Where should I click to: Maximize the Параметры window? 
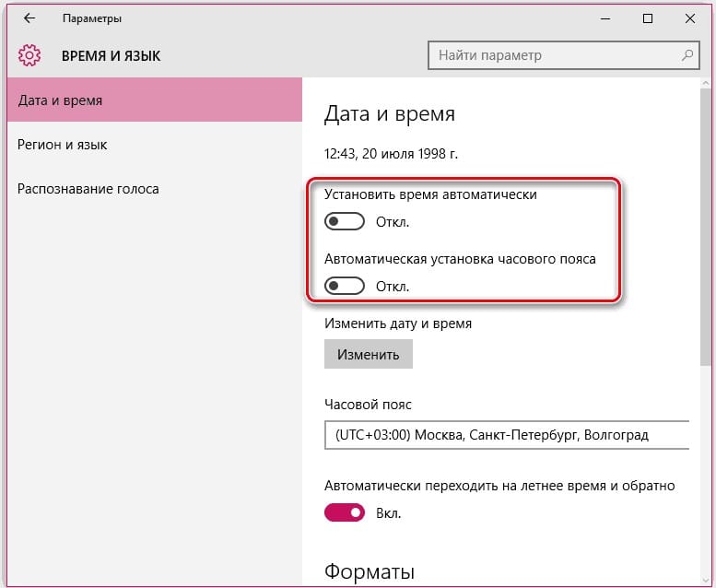[x=648, y=18]
